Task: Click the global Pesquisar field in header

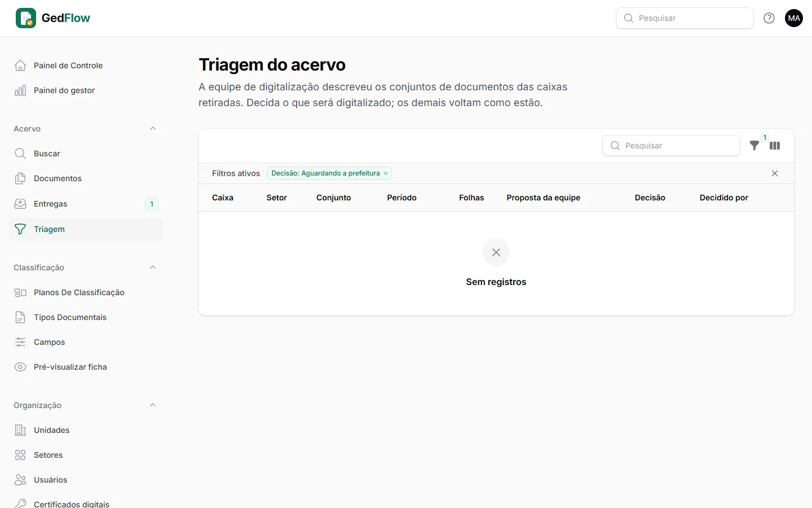Action: tap(685, 18)
